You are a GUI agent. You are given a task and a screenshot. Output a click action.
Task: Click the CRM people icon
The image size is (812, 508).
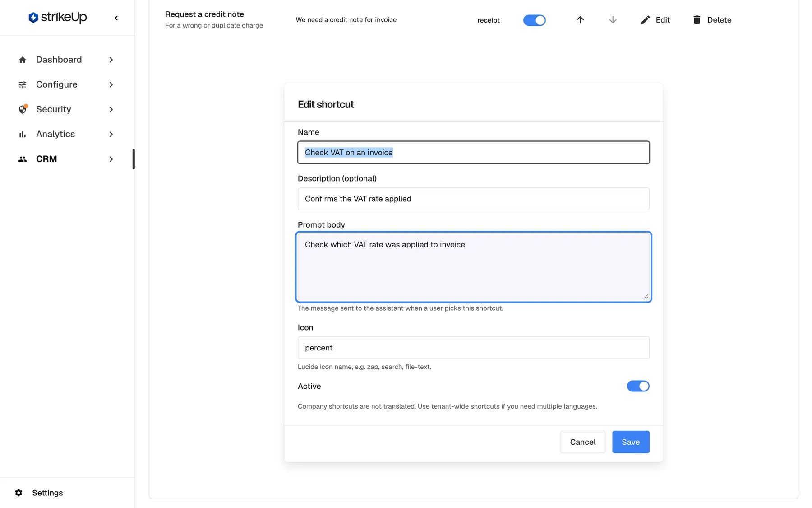[x=23, y=159]
